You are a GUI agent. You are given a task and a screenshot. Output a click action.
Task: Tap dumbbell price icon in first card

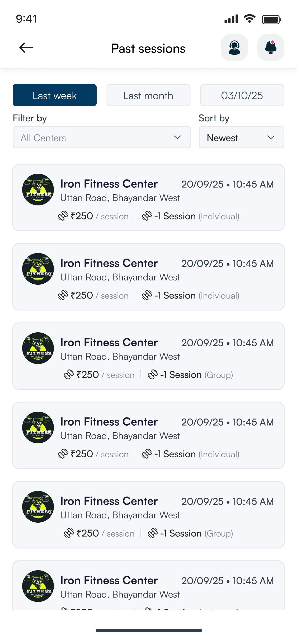63,216
